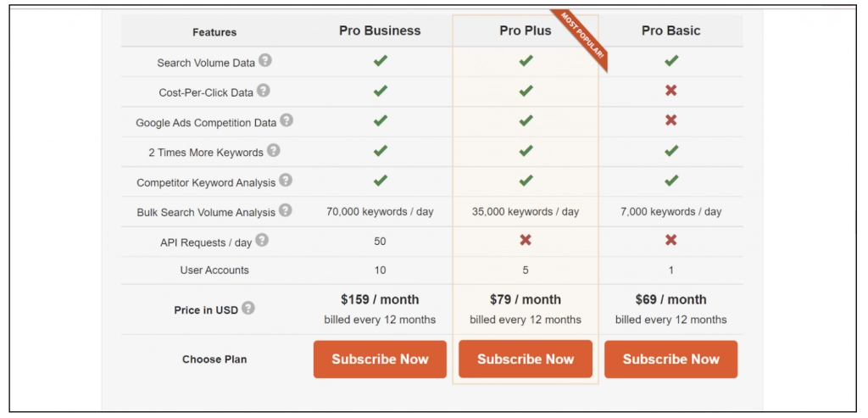This screenshot has width=868, height=418.
Task: Click the Pro Plus plan heading
Action: click(525, 31)
